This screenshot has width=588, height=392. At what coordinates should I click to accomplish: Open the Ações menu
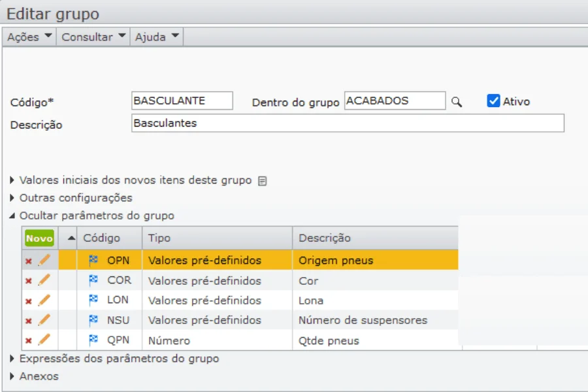29,37
